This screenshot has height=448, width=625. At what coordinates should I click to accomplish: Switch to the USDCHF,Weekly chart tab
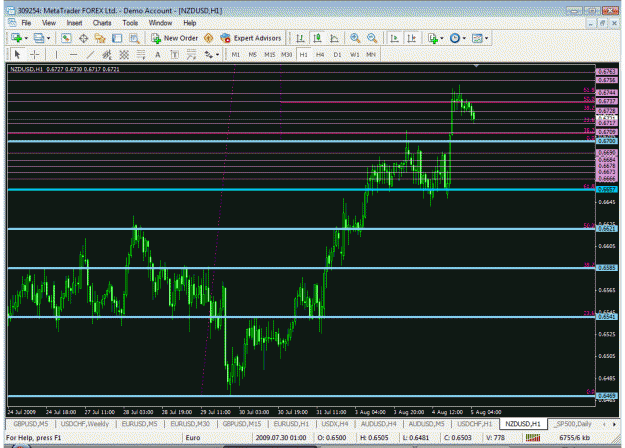click(x=85, y=424)
